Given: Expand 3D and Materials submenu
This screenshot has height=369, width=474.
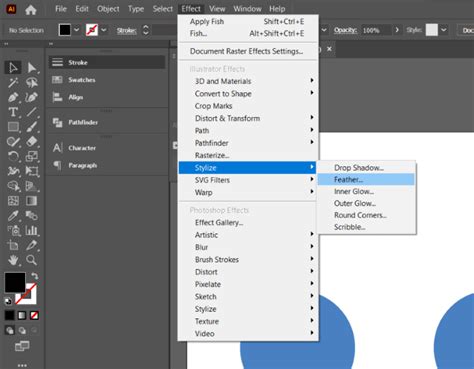Looking at the screenshot, I should (248, 81).
